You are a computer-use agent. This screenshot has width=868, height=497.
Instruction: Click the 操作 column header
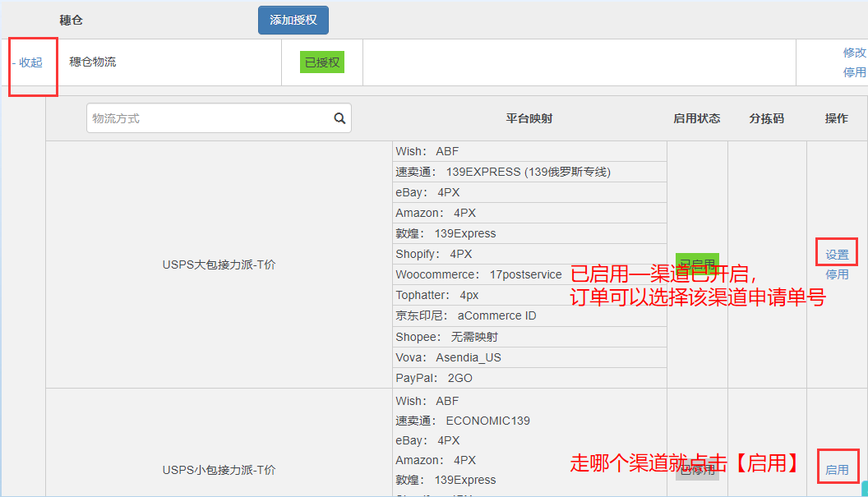point(836,118)
